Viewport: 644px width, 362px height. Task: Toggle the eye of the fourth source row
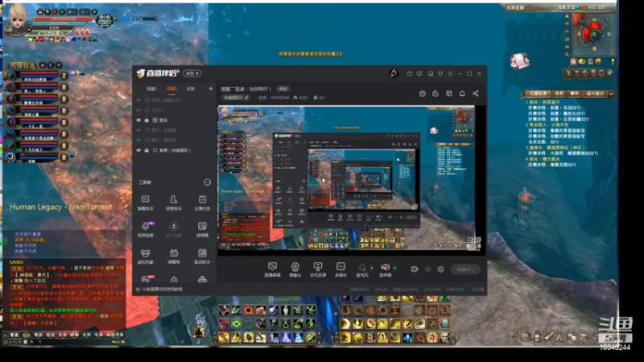pyautogui.click(x=138, y=130)
